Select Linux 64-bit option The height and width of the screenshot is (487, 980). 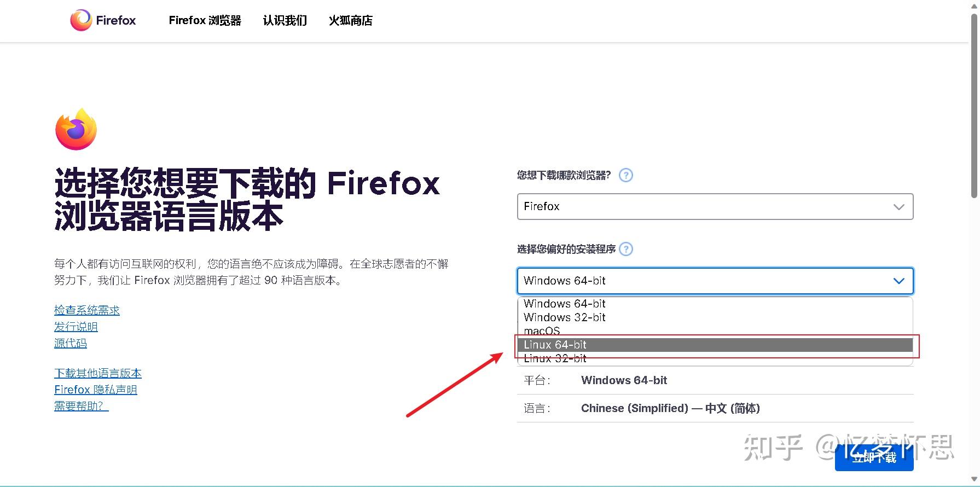point(715,345)
